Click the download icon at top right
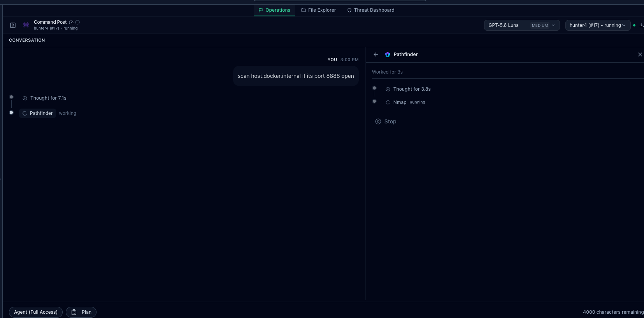 point(642,25)
